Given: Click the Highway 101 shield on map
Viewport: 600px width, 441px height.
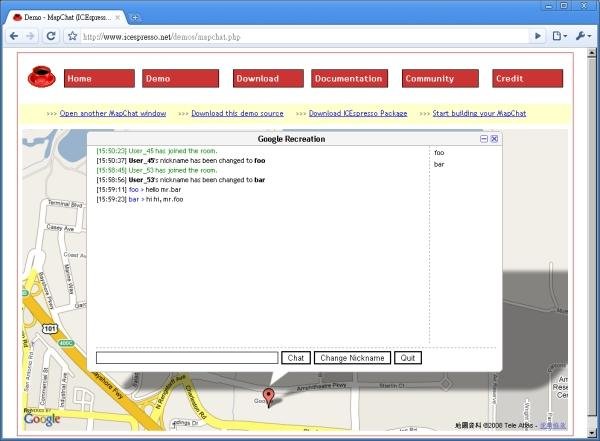Looking at the screenshot, I should [50, 328].
